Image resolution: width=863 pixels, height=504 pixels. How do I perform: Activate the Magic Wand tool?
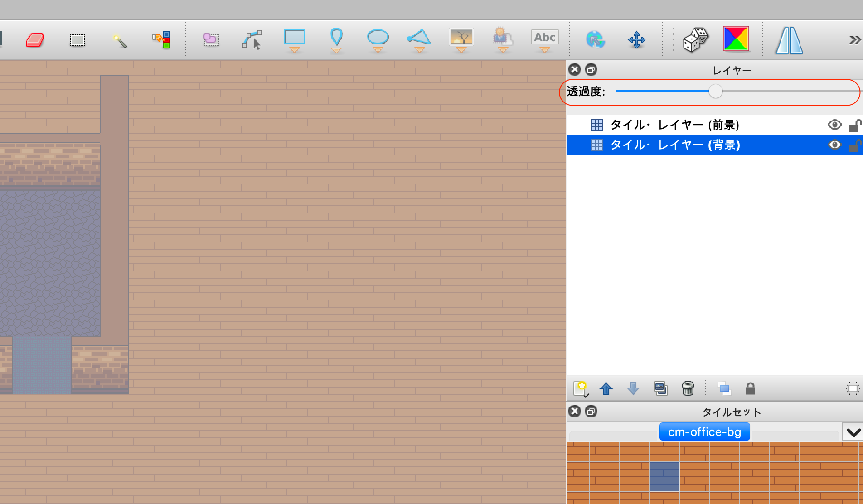click(119, 40)
